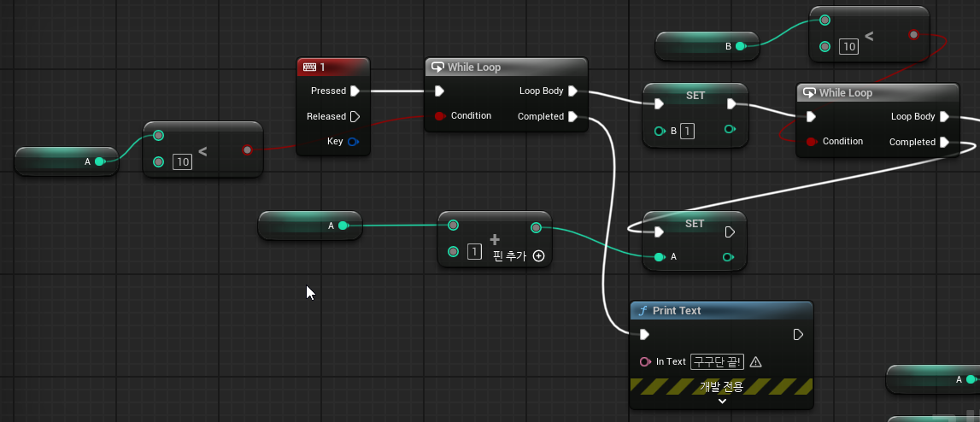Select the Print Text node header
The height and width of the screenshot is (422, 980).
point(721,311)
